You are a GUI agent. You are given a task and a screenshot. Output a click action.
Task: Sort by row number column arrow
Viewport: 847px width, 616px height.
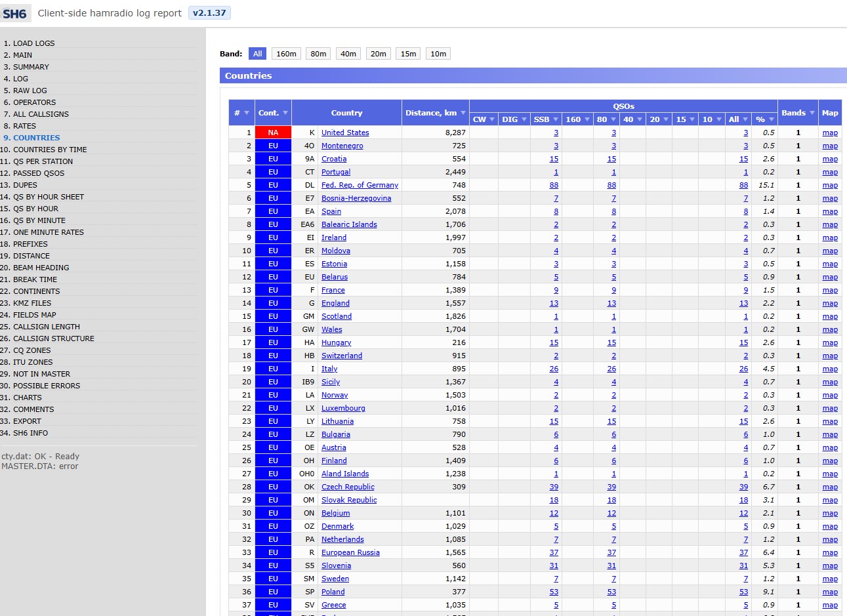tap(247, 113)
